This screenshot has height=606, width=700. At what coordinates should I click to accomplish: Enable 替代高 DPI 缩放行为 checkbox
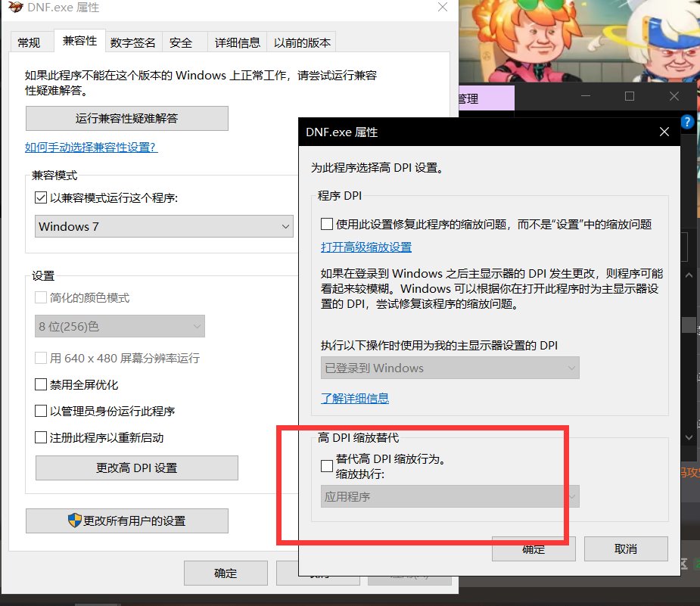pos(327,466)
